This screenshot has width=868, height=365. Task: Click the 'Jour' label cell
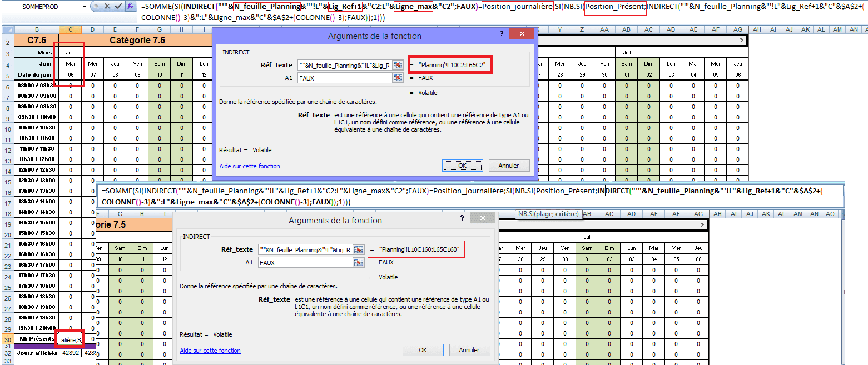(37, 64)
